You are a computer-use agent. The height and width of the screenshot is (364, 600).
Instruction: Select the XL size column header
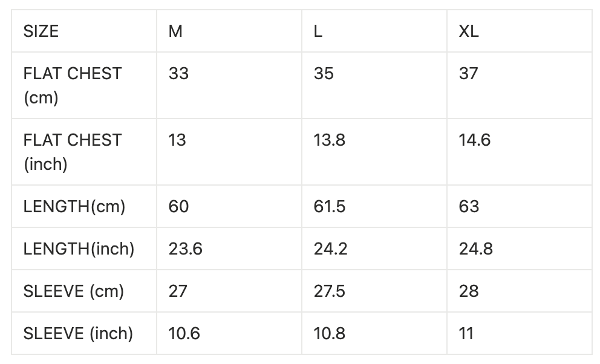click(469, 31)
